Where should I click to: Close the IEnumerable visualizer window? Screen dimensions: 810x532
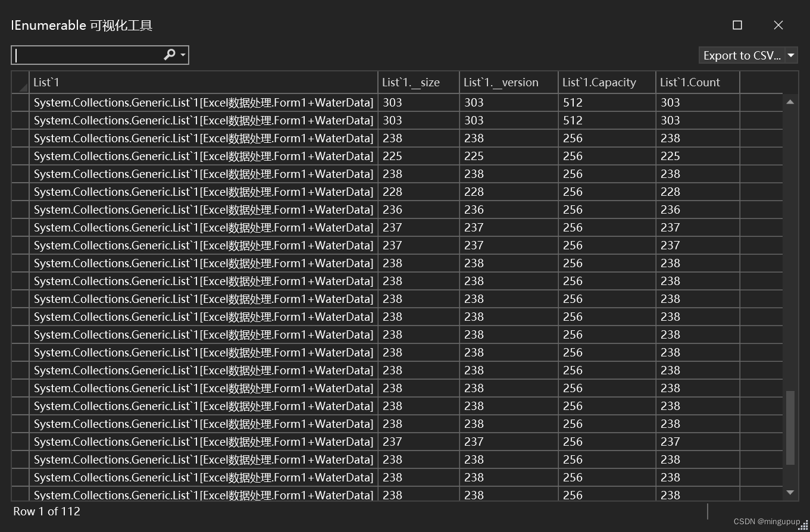click(778, 25)
